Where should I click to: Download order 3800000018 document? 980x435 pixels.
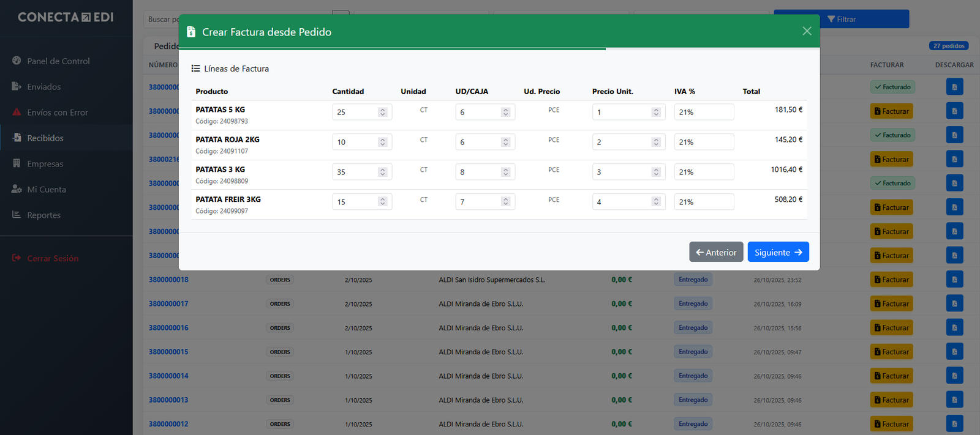pos(954,280)
